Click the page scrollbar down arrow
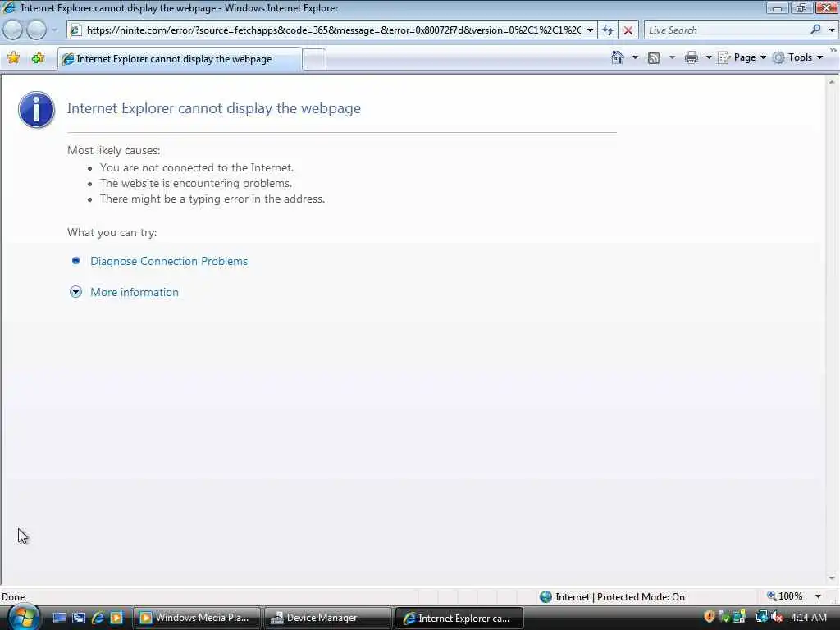 pos(832,578)
